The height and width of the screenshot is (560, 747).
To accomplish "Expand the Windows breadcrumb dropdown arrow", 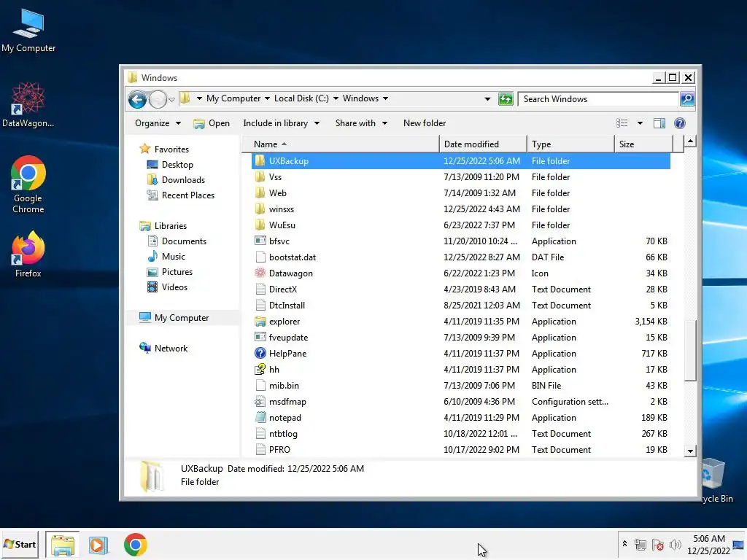I will tap(385, 98).
